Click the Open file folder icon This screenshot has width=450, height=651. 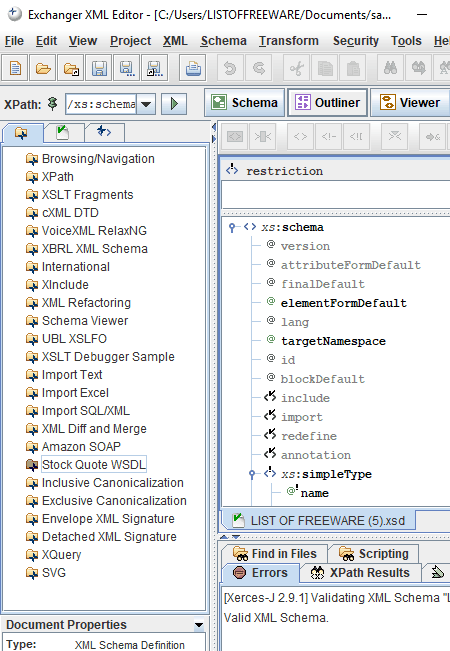pos(43,68)
